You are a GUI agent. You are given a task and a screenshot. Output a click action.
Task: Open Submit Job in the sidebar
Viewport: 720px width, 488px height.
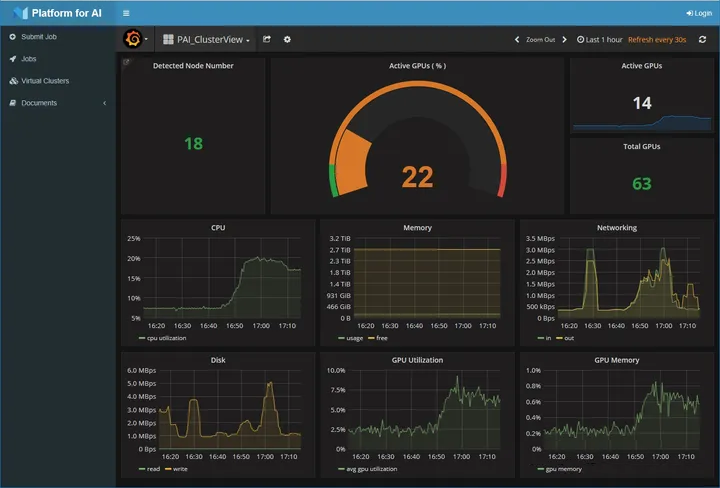click(x=39, y=36)
